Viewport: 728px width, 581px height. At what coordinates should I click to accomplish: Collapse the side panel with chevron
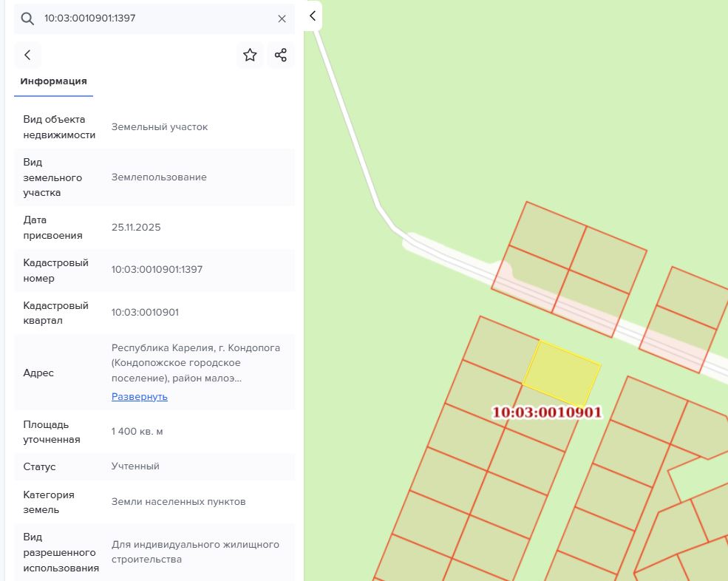tap(313, 16)
